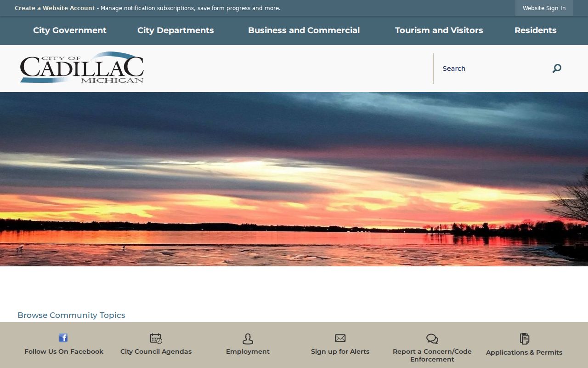Click the Facebook icon in the footer bar
The height and width of the screenshot is (368, 588).
tap(63, 338)
